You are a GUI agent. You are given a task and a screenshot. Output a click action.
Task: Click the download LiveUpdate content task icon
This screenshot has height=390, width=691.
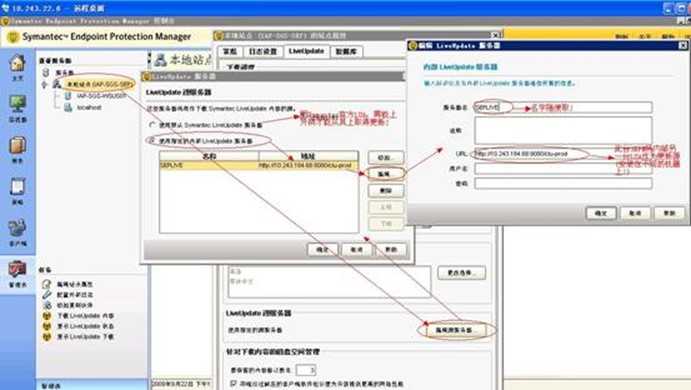47,316
